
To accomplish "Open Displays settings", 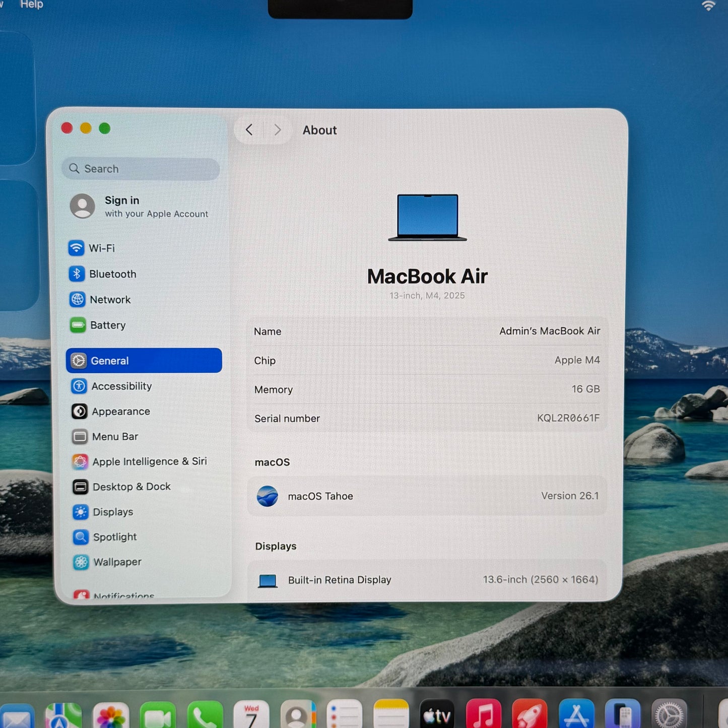I will coord(112,512).
